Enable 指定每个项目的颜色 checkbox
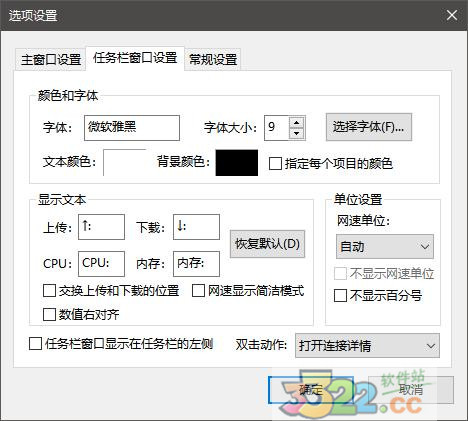Viewport: 468px width, 421px height. pyautogui.click(x=275, y=164)
